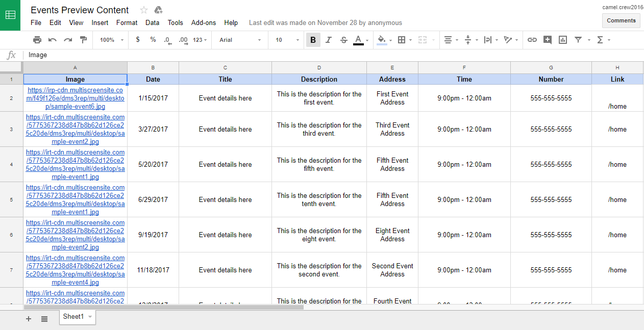This screenshot has height=330, width=644.
Task: Click the Insert link icon
Action: [x=532, y=40]
